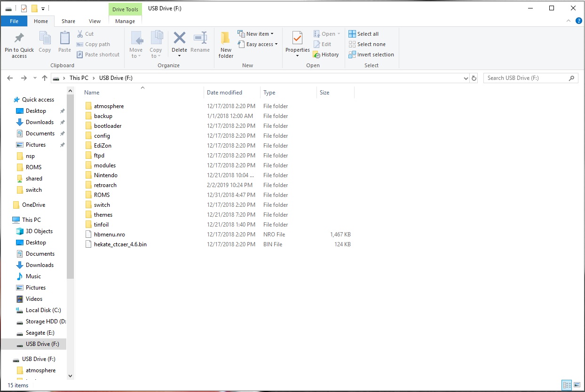Open the File menu
Screen dimensions: 585x392
(x=14, y=21)
